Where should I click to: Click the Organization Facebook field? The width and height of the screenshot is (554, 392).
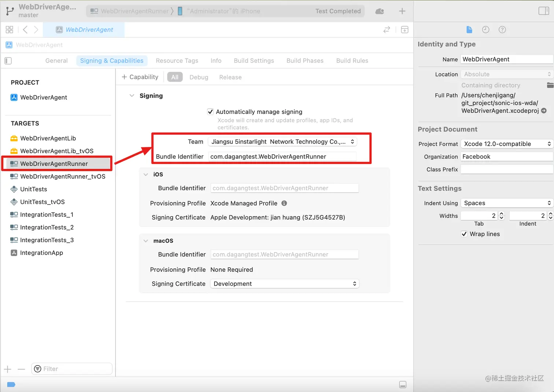click(x=507, y=157)
